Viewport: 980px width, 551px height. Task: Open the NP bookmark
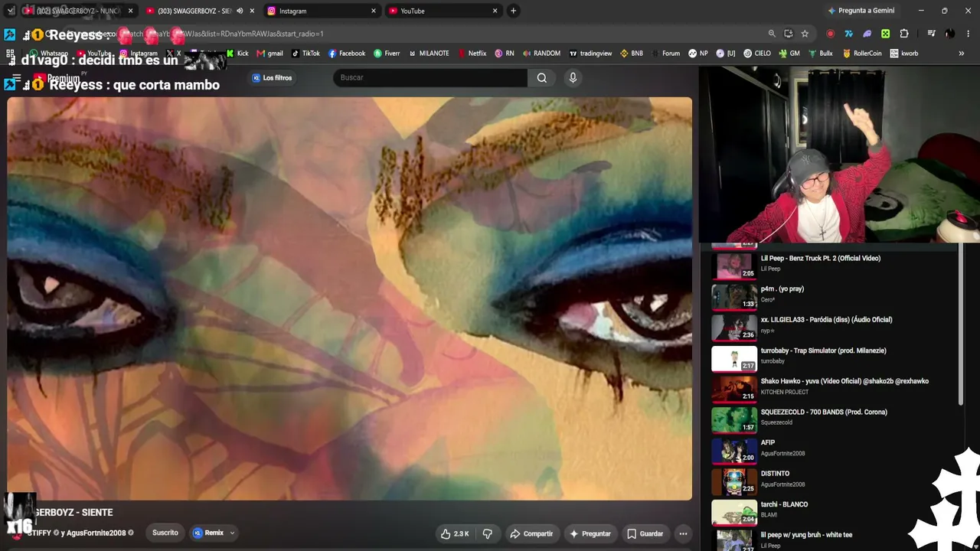click(698, 54)
